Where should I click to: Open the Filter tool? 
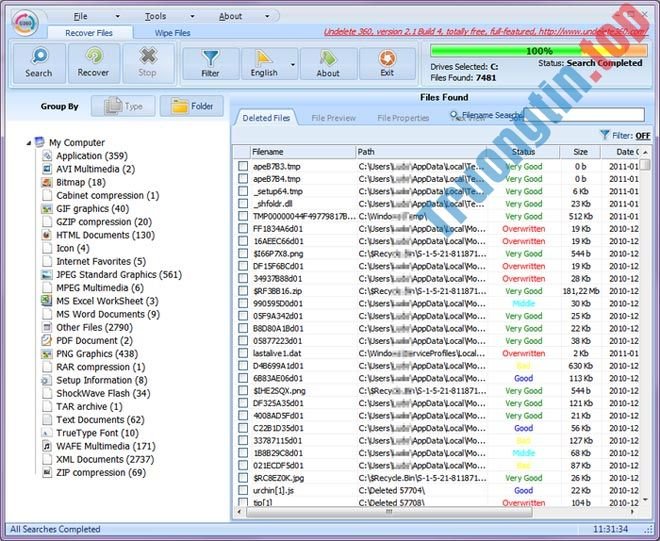(210, 64)
